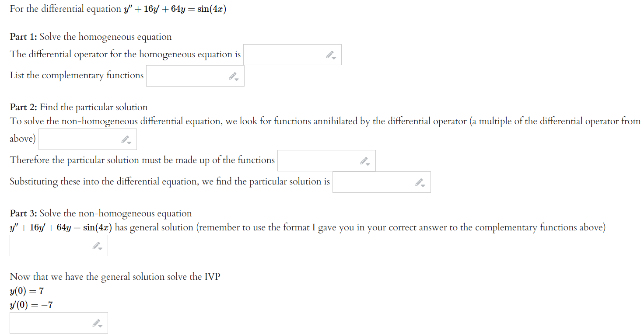Click the particular solution functions input box
Image resolution: width=644 pixels, height=334 pixels.
pos(319,160)
